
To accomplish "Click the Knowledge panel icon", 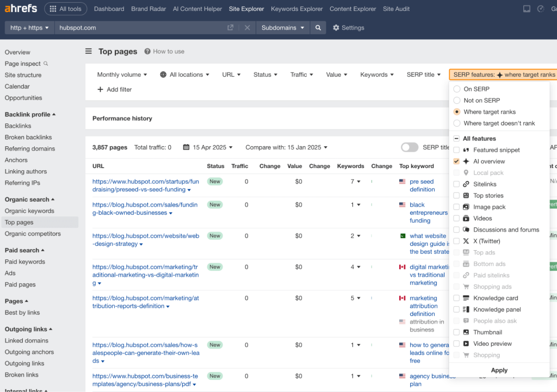I will 466,309.
